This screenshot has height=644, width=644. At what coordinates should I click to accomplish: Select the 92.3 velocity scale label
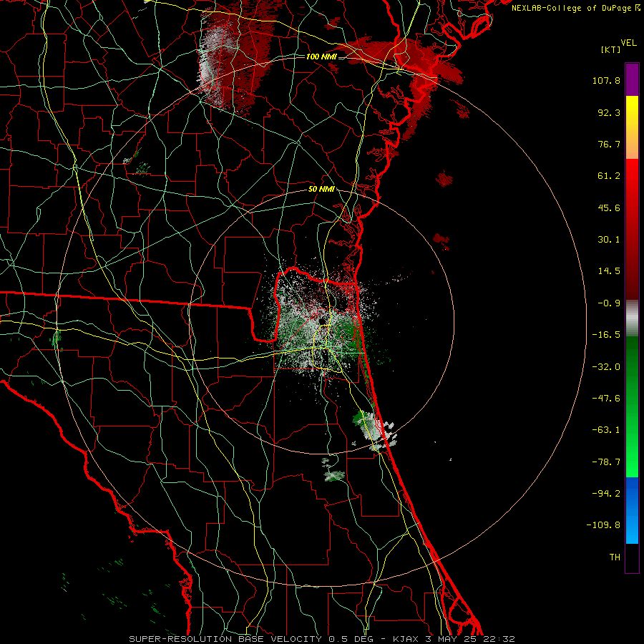pos(609,112)
